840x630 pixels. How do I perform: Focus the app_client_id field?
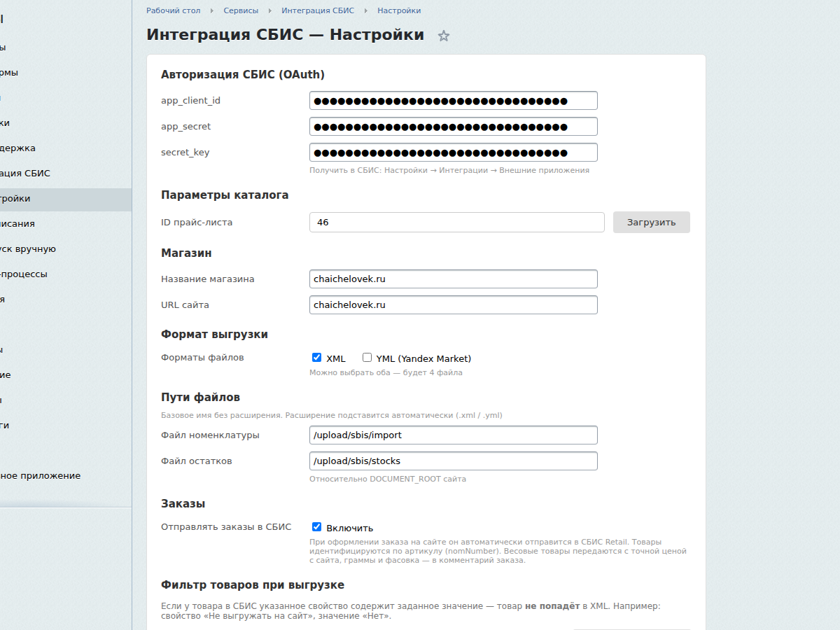(x=454, y=100)
